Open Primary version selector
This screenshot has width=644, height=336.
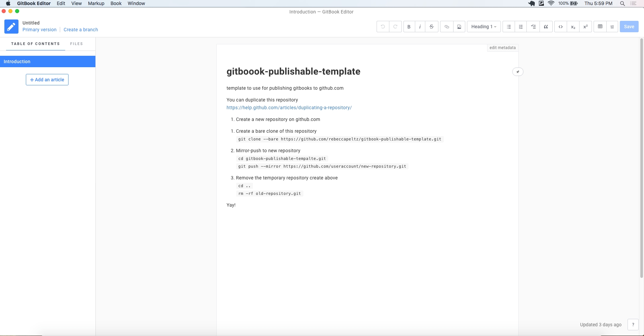click(39, 30)
